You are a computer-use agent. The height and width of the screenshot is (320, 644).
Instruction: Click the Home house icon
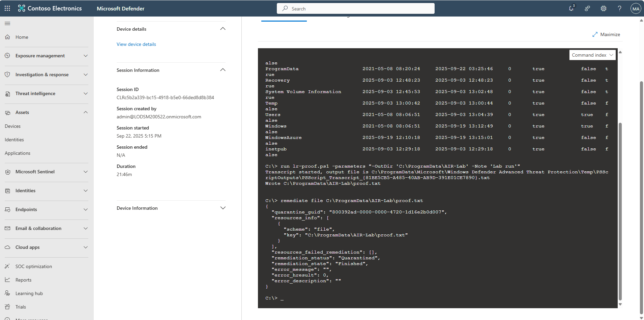tap(7, 37)
